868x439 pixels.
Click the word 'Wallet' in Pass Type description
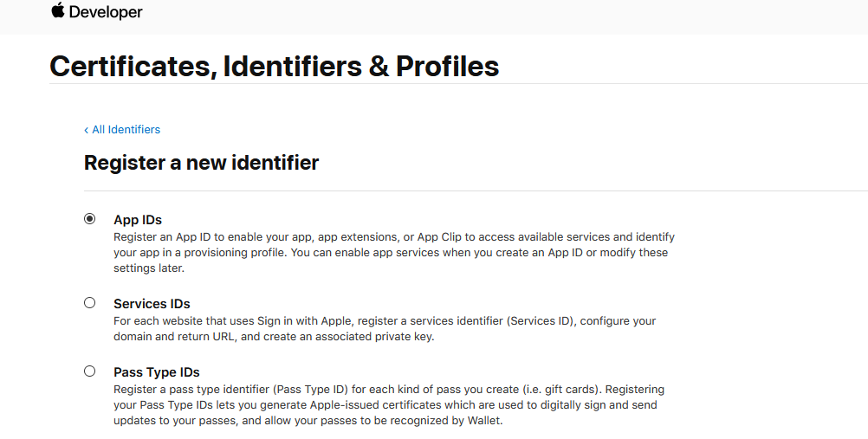[x=483, y=422]
